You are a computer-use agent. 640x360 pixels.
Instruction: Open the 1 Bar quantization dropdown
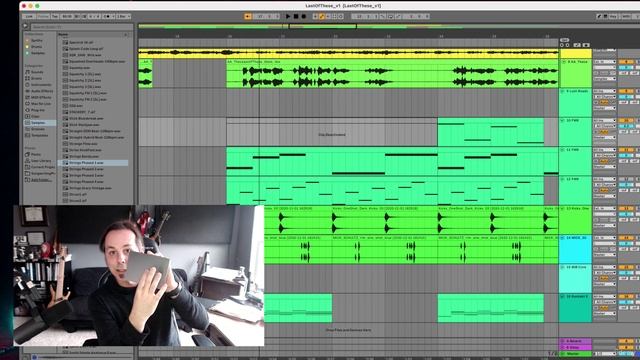123,16
